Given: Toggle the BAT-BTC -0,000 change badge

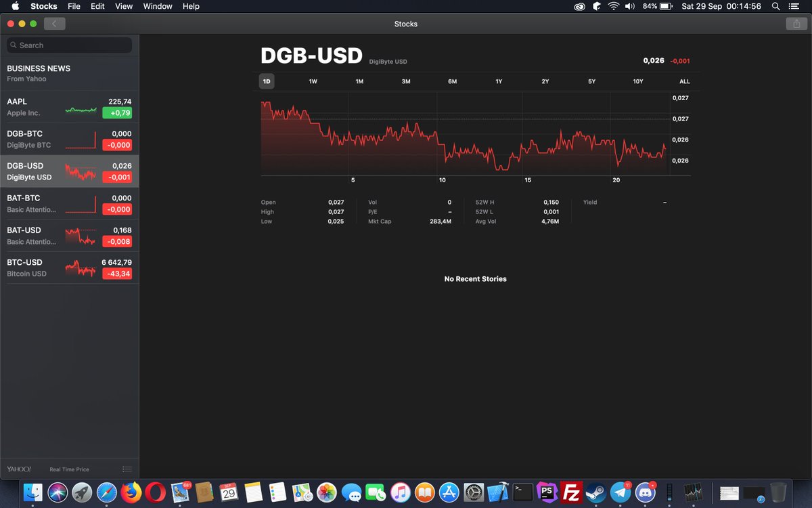Looking at the screenshot, I should tap(117, 210).
